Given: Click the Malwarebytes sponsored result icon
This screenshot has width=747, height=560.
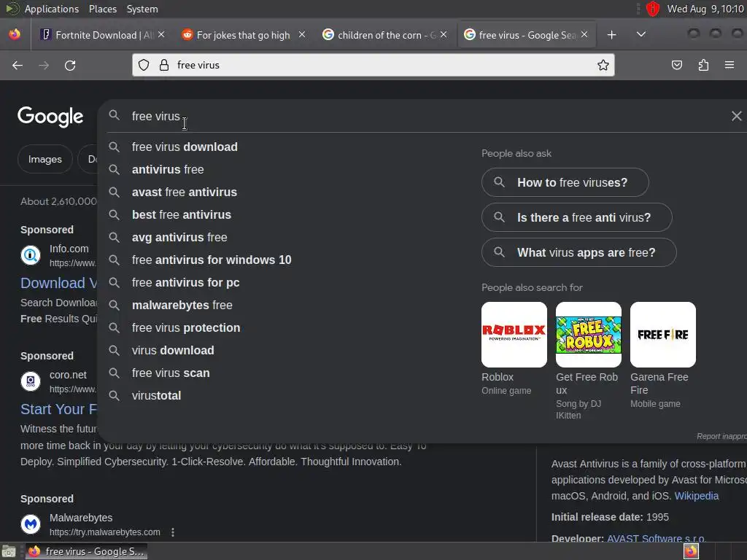Looking at the screenshot, I should (31, 524).
